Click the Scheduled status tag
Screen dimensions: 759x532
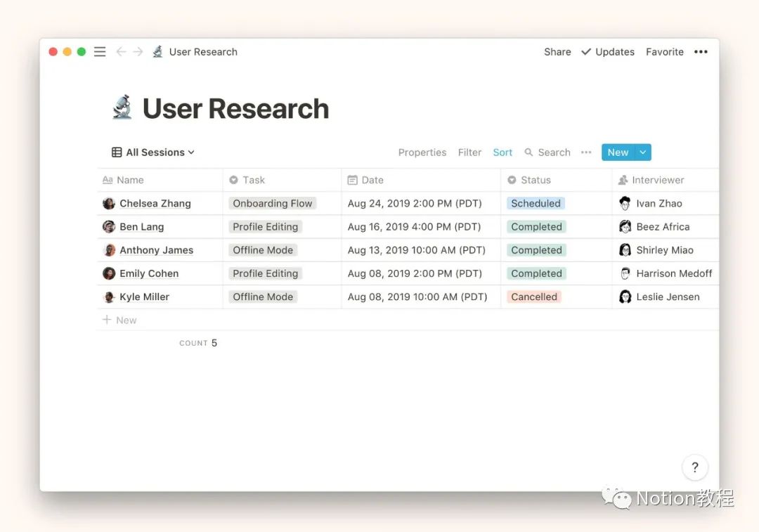point(536,203)
